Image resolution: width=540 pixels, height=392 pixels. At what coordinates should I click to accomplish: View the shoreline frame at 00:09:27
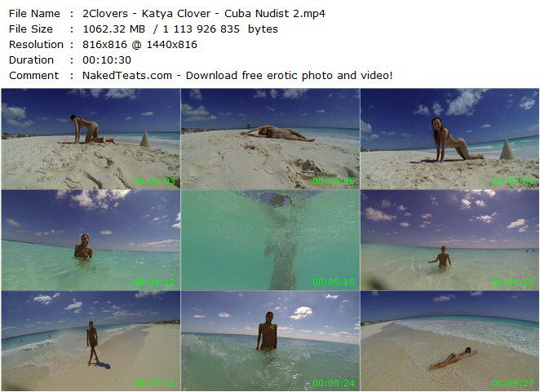(x=449, y=341)
